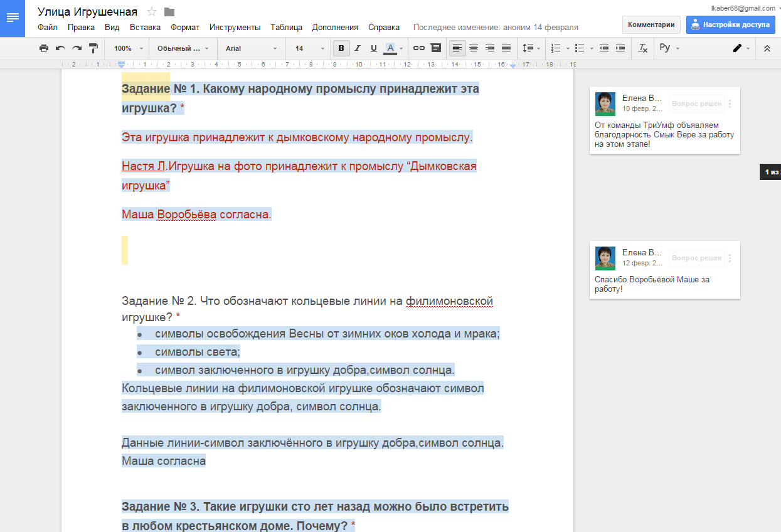The height and width of the screenshot is (532, 781).
Task: Open the Arial font dropdown
Action: coord(251,48)
